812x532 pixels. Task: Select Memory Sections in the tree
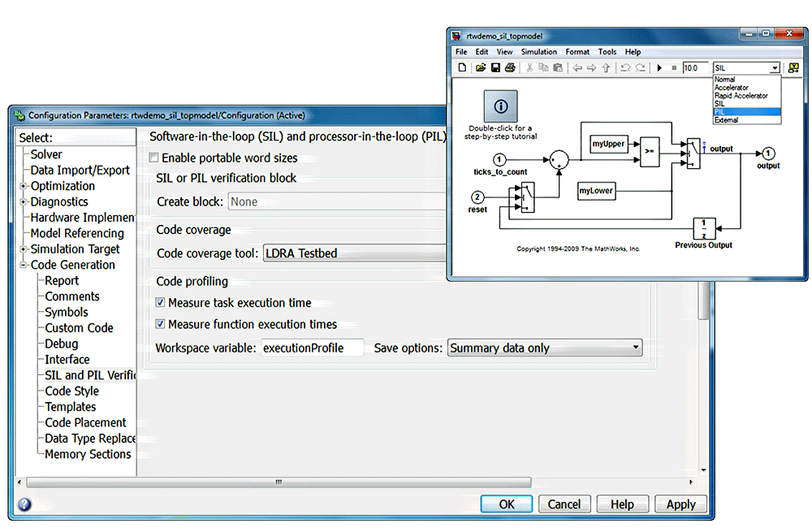[x=88, y=454]
